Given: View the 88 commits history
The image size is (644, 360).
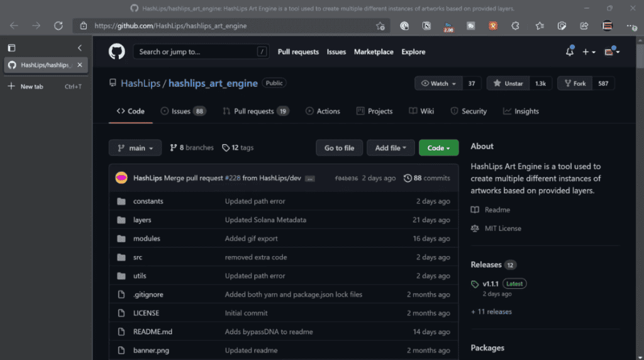Looking at the screenshot, I should 427,178.
